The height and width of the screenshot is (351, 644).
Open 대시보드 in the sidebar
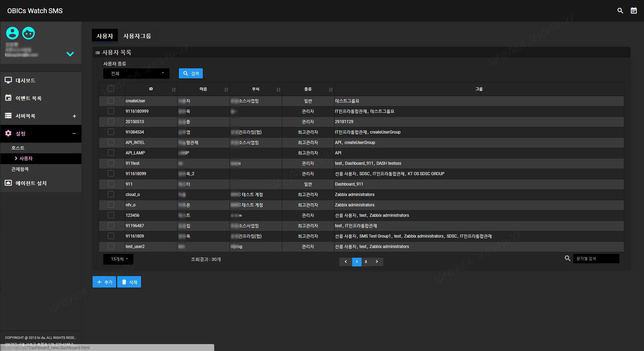(41, 80)
